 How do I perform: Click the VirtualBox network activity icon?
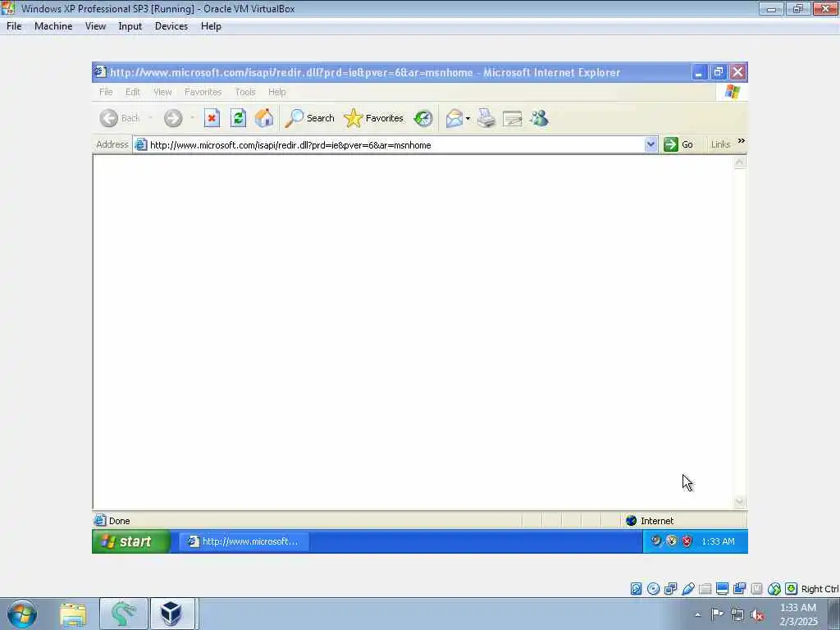[x=671, y=589]
